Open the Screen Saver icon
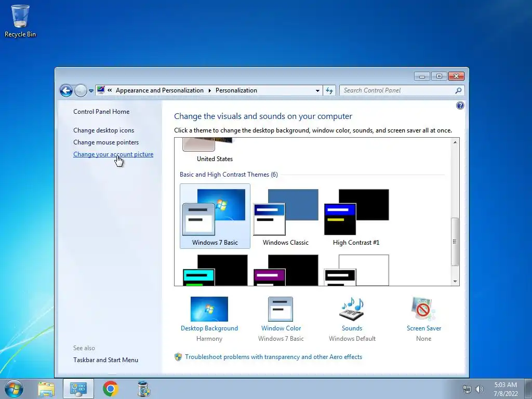This screenshot has height=399, width=532. [423, 309]
